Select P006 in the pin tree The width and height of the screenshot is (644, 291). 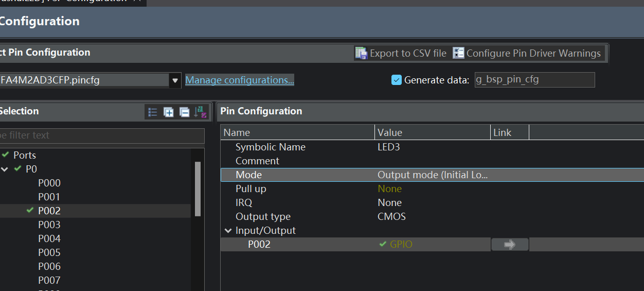pyautogui.click(x=49, y=266)
